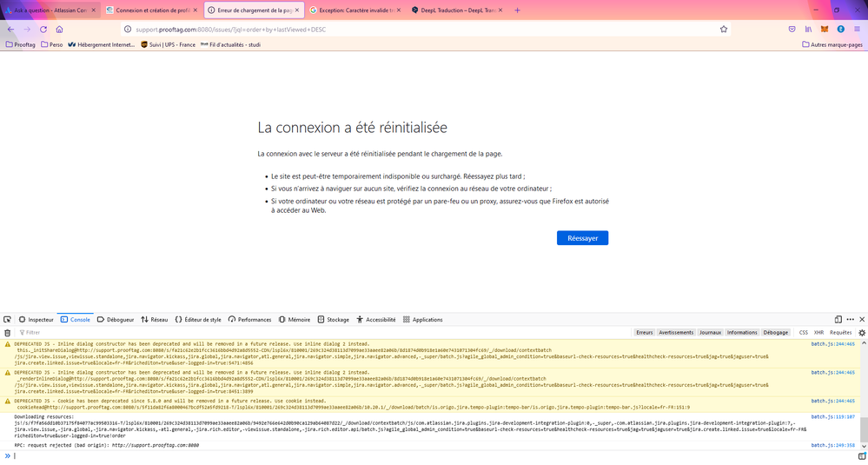Open the blue round extension icon
Screen dimensions: 868x465
click(x=840, y=30)
